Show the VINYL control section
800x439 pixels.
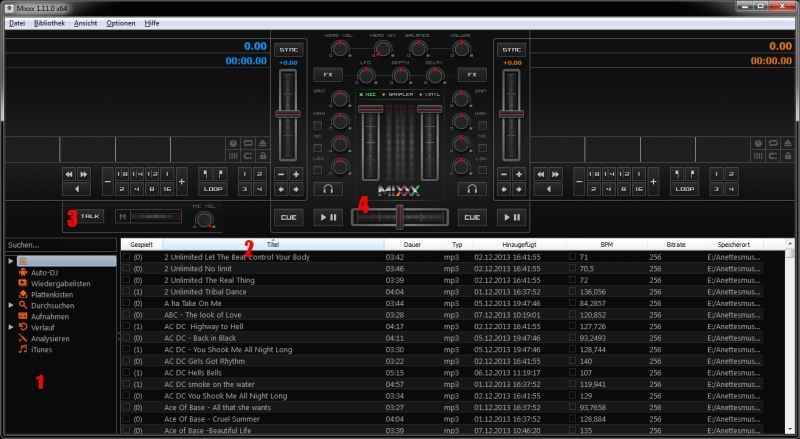pyautogui.click(x=430, y=94)
